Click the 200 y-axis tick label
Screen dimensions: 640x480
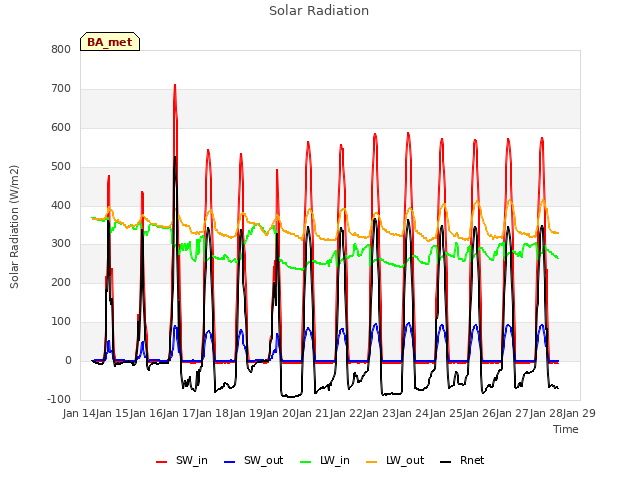[61, 282]
